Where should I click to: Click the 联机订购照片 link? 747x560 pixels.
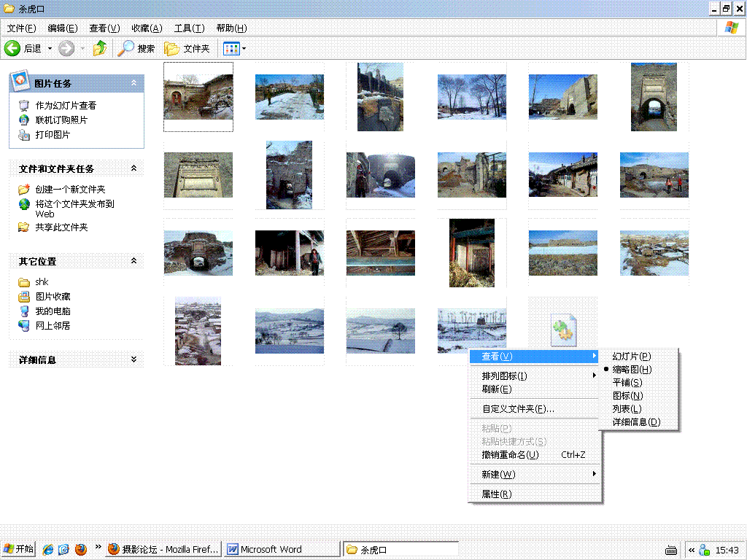pos(61,120)
